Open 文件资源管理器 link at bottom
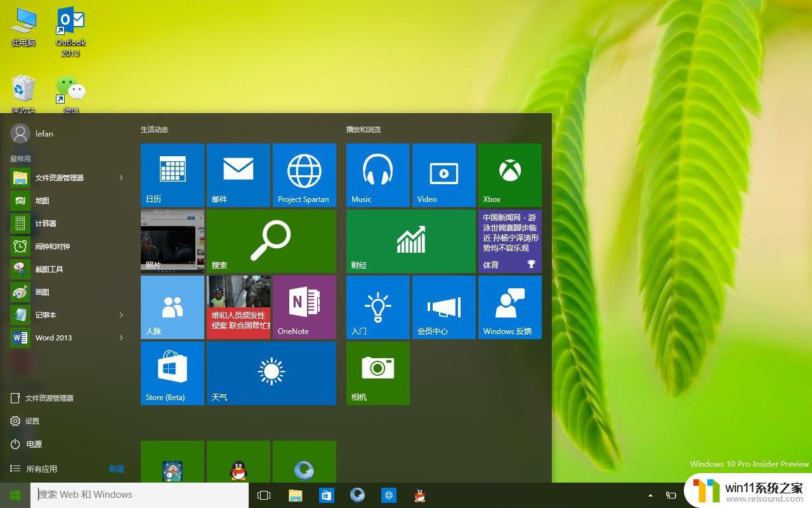The width and height of the screenshot is (812, 508). 43,398
